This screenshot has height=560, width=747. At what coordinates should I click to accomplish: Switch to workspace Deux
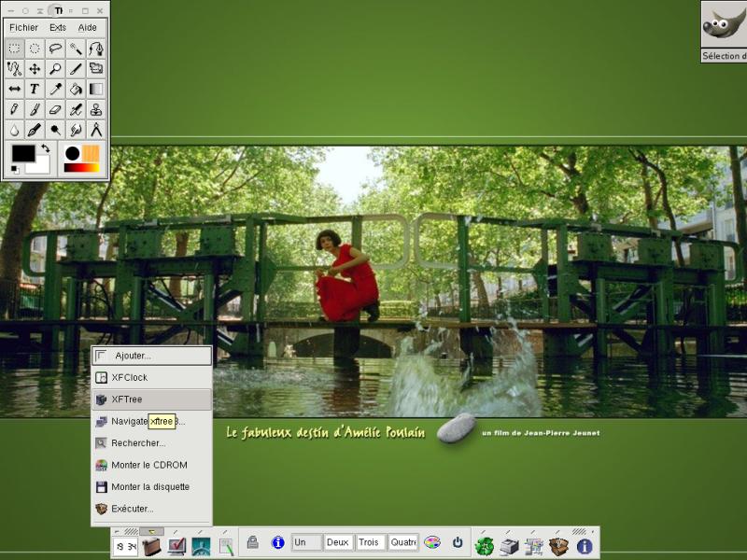click(x=338, y=542)
